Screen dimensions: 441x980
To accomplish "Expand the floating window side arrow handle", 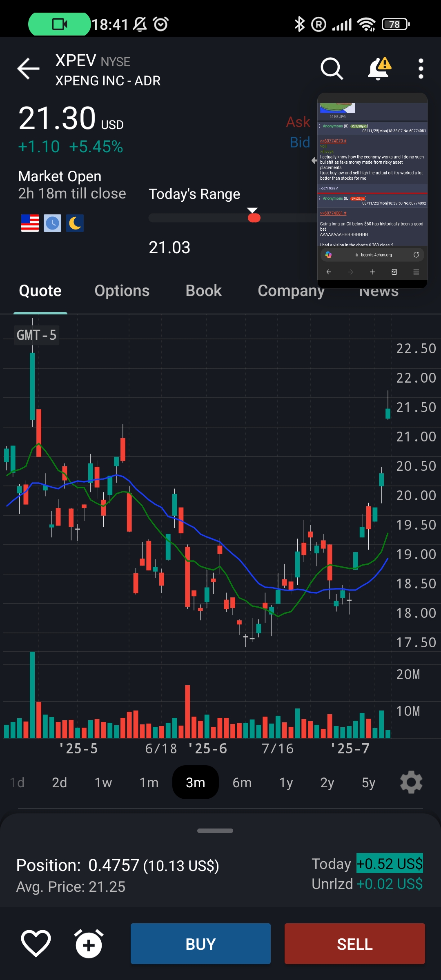I will (314, 160).
